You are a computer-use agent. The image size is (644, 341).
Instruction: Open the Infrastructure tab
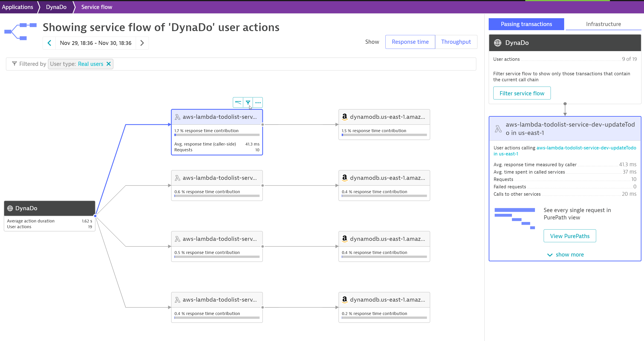603,24
